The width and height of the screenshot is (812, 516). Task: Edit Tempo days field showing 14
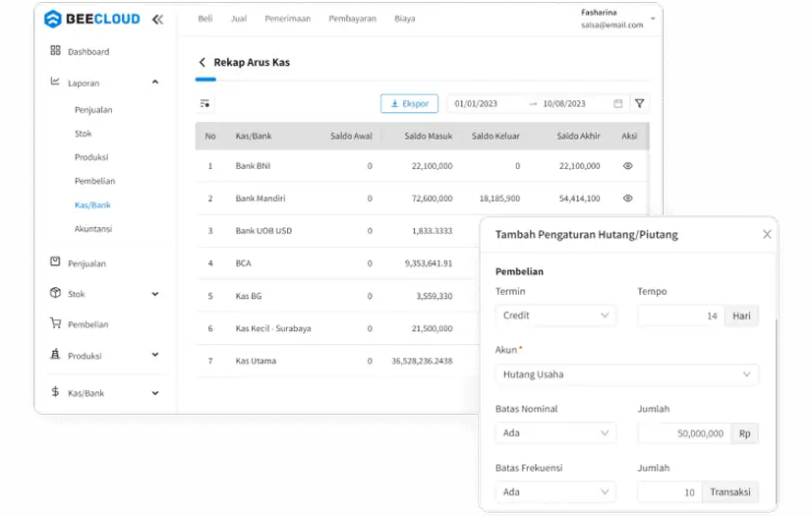point(681,315)
